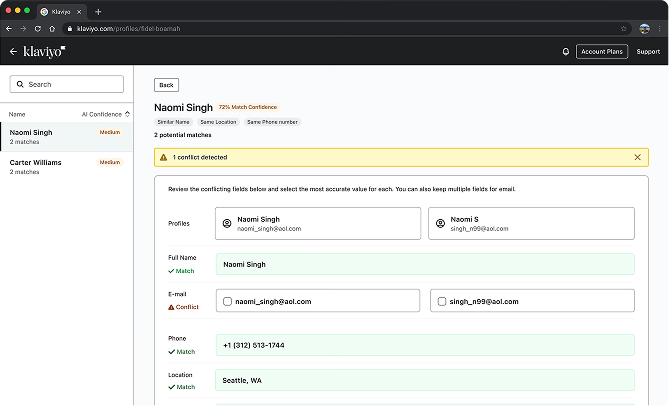Select the Klaviyo browser tab
Image resolution: width=669 pixels, height=406 pixels.
pyautogui.click(x=62, y=12)
